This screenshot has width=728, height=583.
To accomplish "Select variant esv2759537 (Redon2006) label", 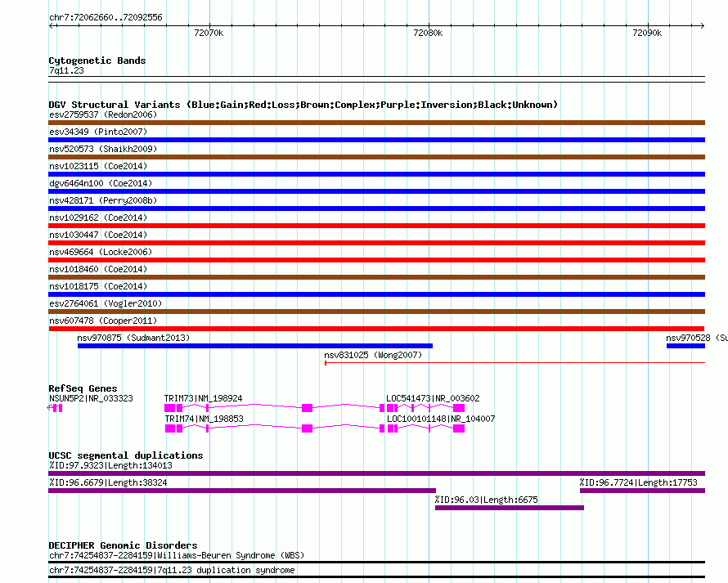I will click(103, 114).
